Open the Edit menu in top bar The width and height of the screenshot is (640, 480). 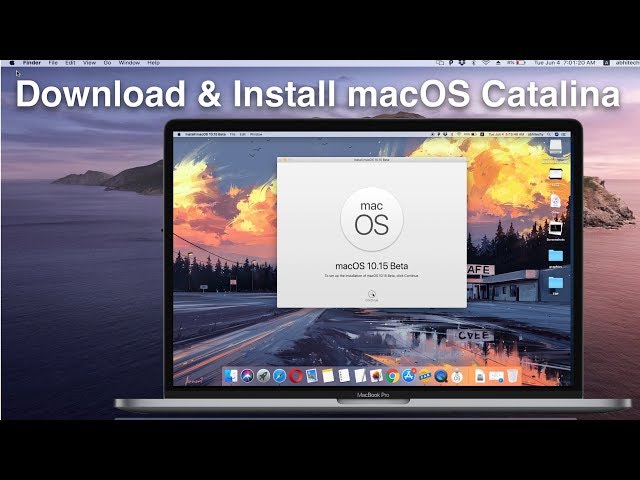click(x=70, y=63)
